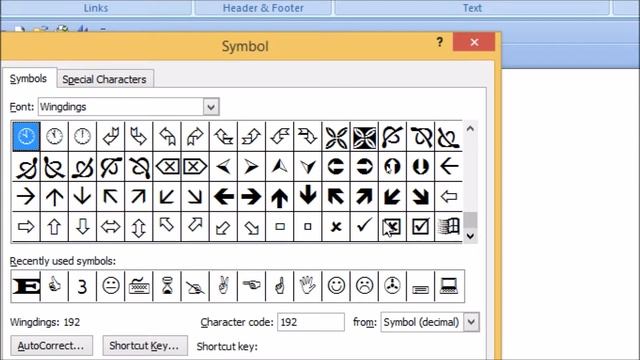Pick the bold E from recently used
Screen dimensions: 640x360
[x=26, y=286]
